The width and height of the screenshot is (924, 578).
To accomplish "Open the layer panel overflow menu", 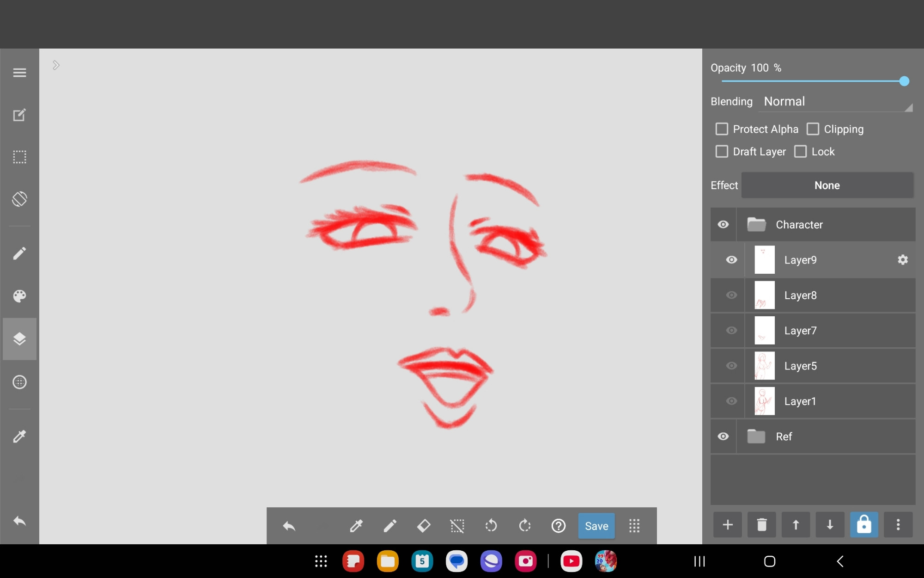I will click(x=898, y=525).
